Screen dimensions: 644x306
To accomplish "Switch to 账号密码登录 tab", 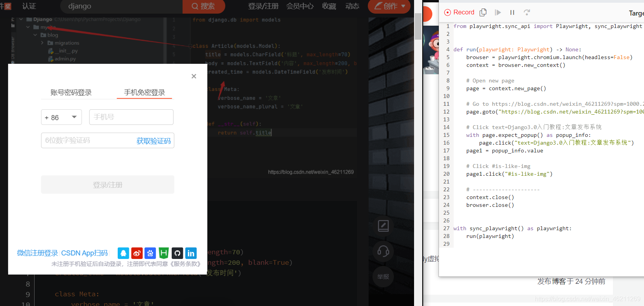I will [x=71, y=93].
